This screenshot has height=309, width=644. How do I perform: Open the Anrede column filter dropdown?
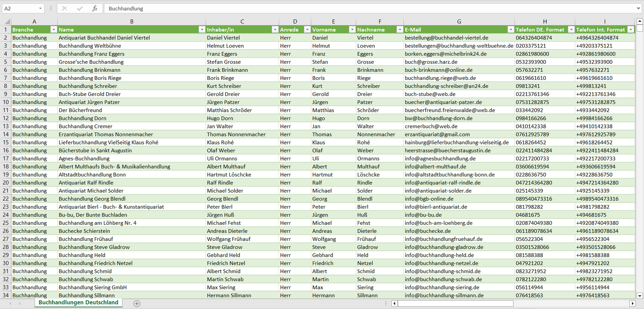pos(307,29)
